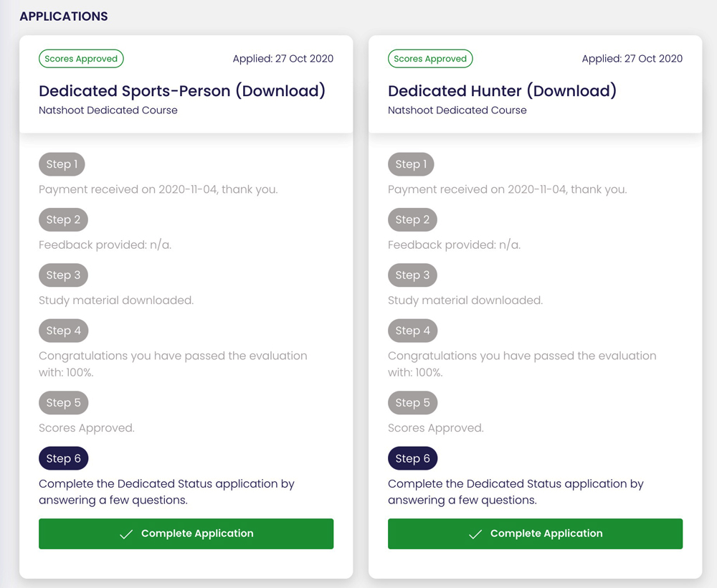Click the Step 1 pill on the Sports-Person card
The height and width of the screenshot is (588, 717).
pos(62,164)
